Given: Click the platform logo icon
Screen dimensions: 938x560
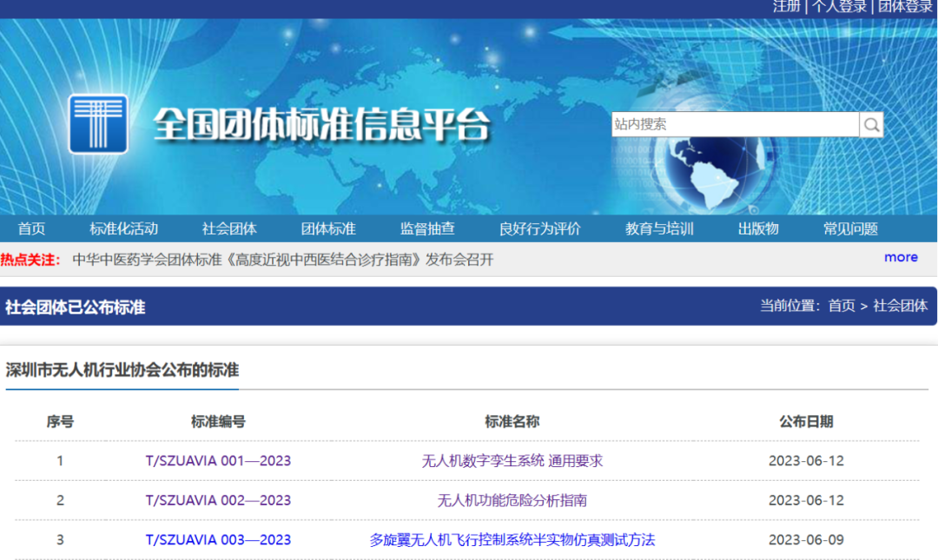Looking at the screenshot, I should [x=98, y=124].
